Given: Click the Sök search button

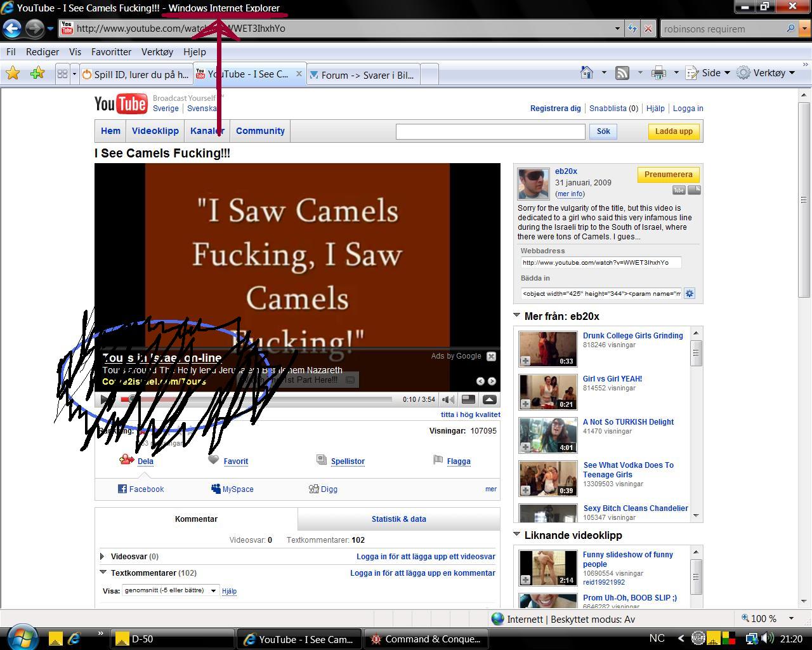Looking at the screenshot, I should point(603,131).
